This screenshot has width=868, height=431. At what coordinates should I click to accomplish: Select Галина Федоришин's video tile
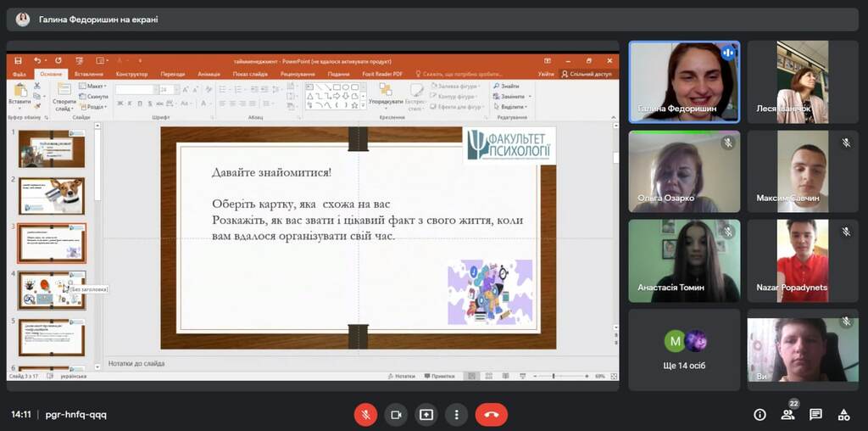[x=684, y=82]
